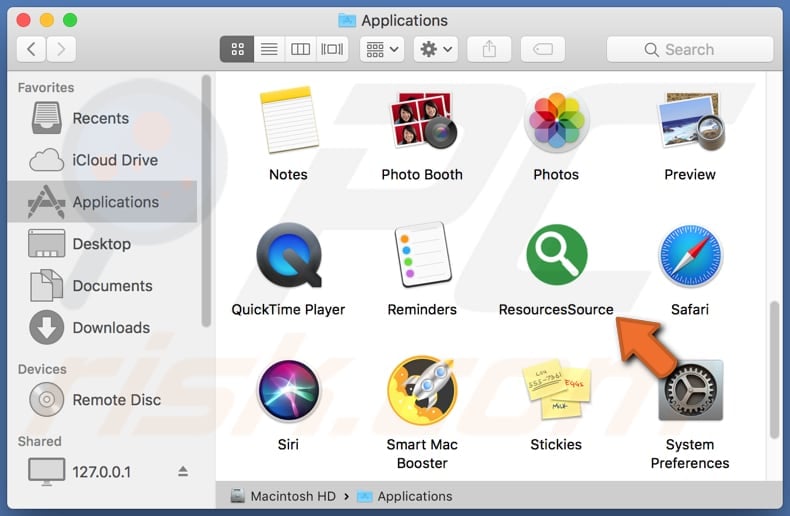Open Recents in the sidebar
Screen dimensions: 790x516
[102, 118]
